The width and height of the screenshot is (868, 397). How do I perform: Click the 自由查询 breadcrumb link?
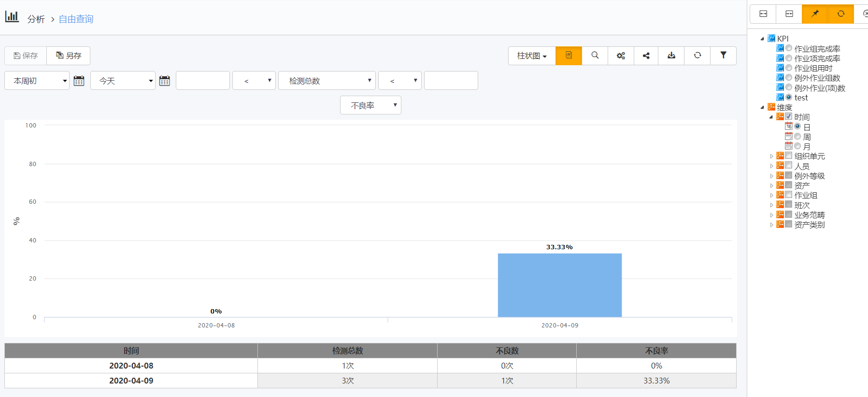pyautogui.click(x=76, y=19)
